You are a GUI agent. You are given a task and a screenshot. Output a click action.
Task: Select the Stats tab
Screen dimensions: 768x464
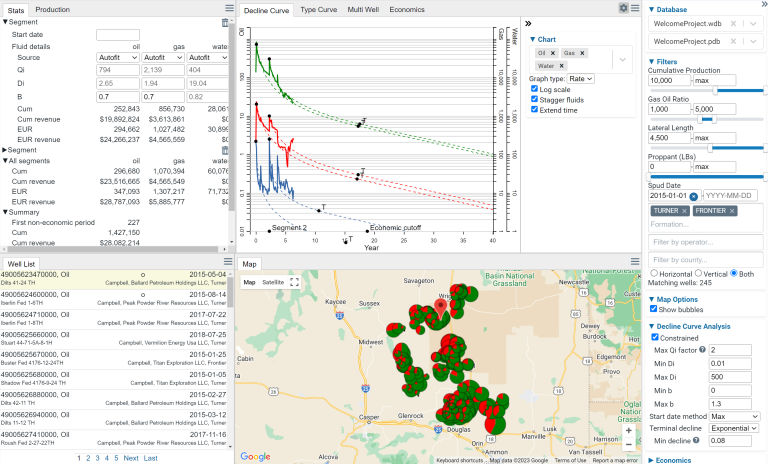tap(16, 10)
